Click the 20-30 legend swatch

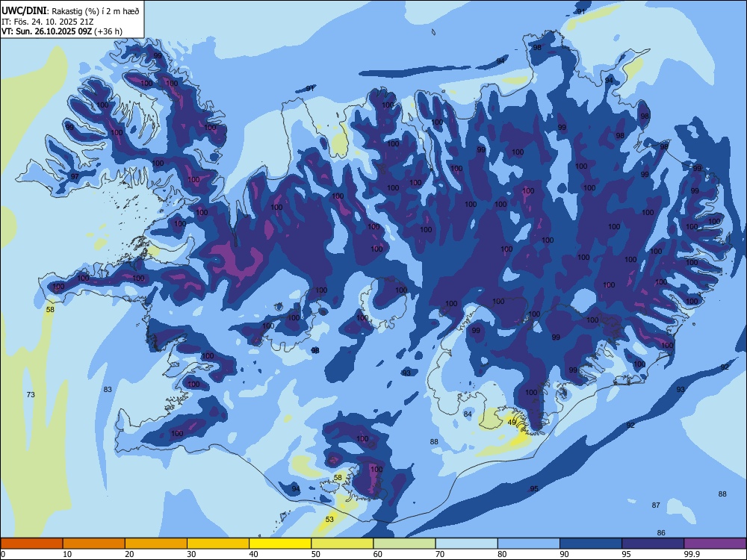pyautogui.click(x=156, y=544)
